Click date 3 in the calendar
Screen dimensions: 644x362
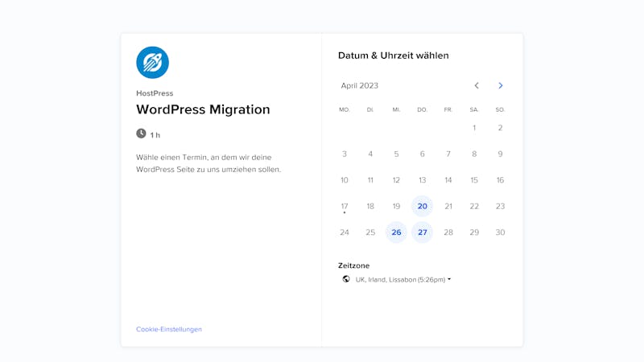click(x=345, y=154)
